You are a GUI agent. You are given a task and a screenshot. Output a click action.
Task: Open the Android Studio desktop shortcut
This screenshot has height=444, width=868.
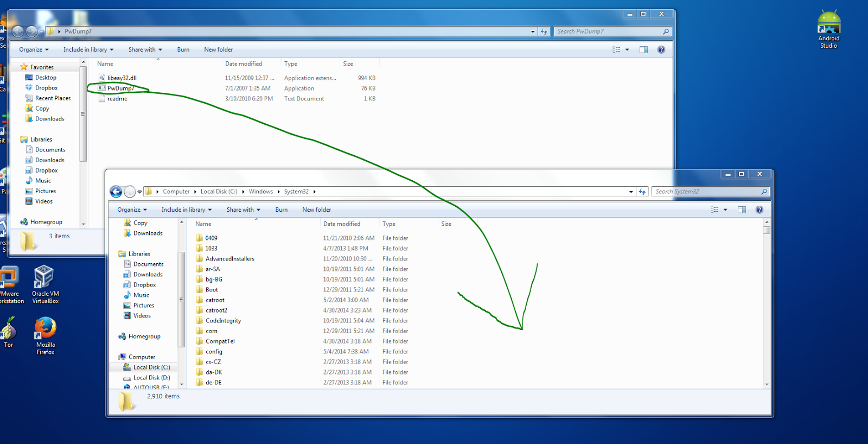point(829,29)
